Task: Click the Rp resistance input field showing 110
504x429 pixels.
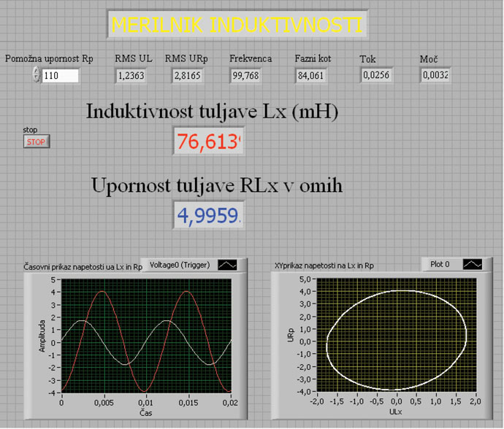Action: pyautogui.click(x=60, y=76)
